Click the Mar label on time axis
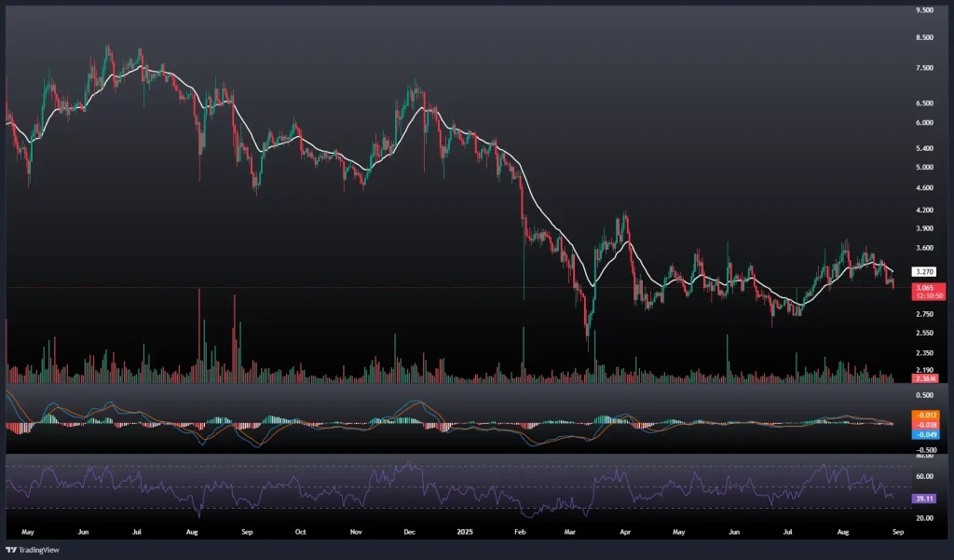The width and height of the screenshot is (954, 560). pos(570,535)
